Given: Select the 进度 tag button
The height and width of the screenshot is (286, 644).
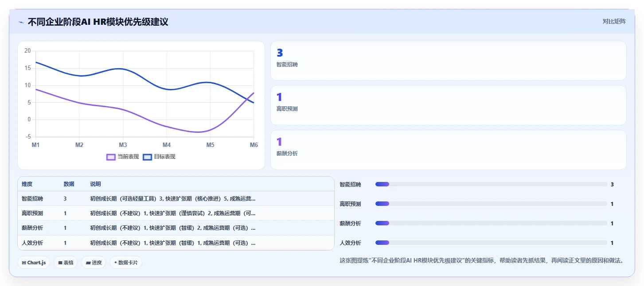Looking at the screenshot, I should (94, 263).
